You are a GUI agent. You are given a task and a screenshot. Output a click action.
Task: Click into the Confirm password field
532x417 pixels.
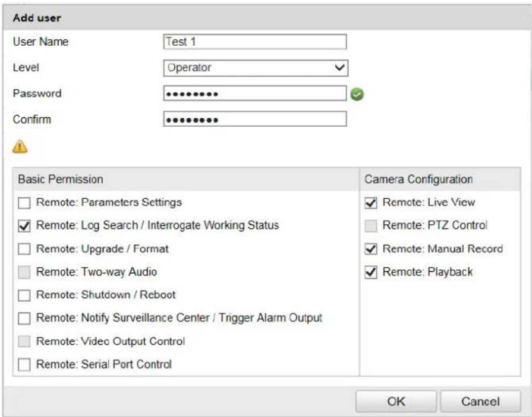(255, 119)
